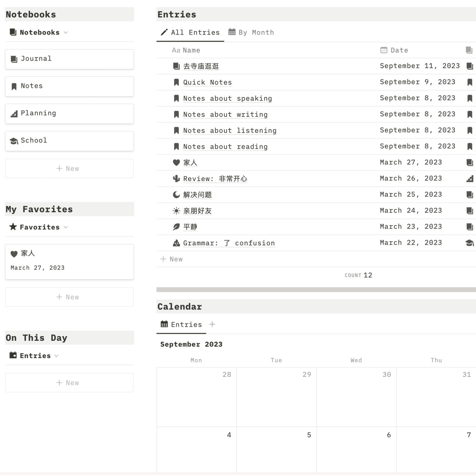The height and width of the screenshot is (476, 476).
Task: Open the Notes about listening entry
Action: pyautogui.click(x=230, y=130)
